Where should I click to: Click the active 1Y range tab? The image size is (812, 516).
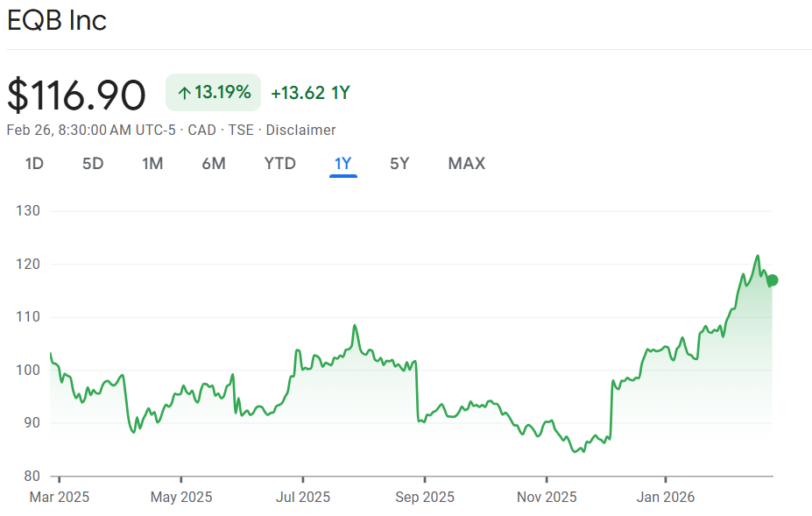[x=342, y=164]
